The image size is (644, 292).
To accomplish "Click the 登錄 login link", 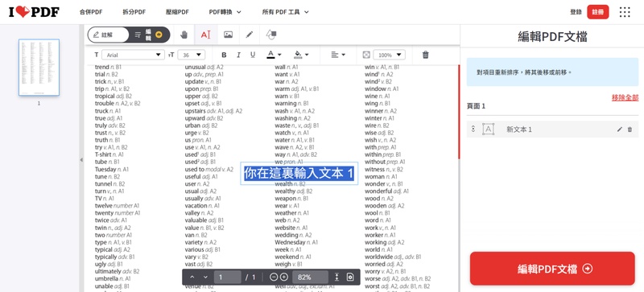I will 576,12.
